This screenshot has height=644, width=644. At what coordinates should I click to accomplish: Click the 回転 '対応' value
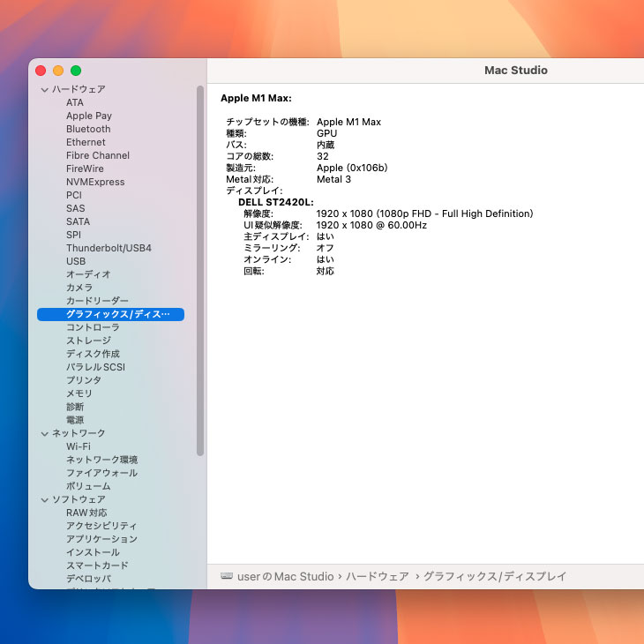325,271
